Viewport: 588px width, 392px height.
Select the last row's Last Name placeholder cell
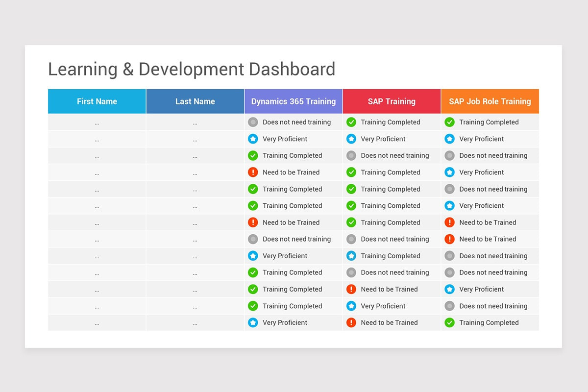click(195, 322)
